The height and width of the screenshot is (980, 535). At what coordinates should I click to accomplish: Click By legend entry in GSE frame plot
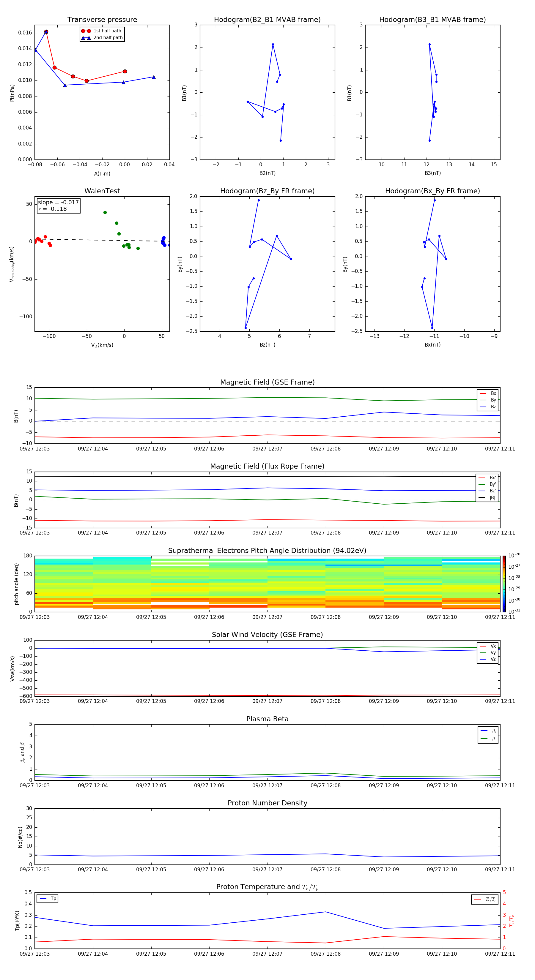[x=488, y=400]
